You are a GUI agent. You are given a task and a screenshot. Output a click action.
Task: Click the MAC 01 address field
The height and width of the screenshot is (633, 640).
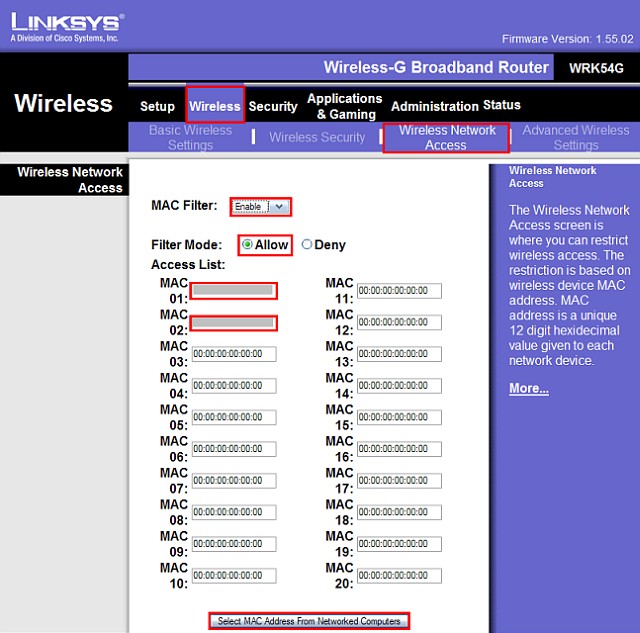click(x=233, y=291)
